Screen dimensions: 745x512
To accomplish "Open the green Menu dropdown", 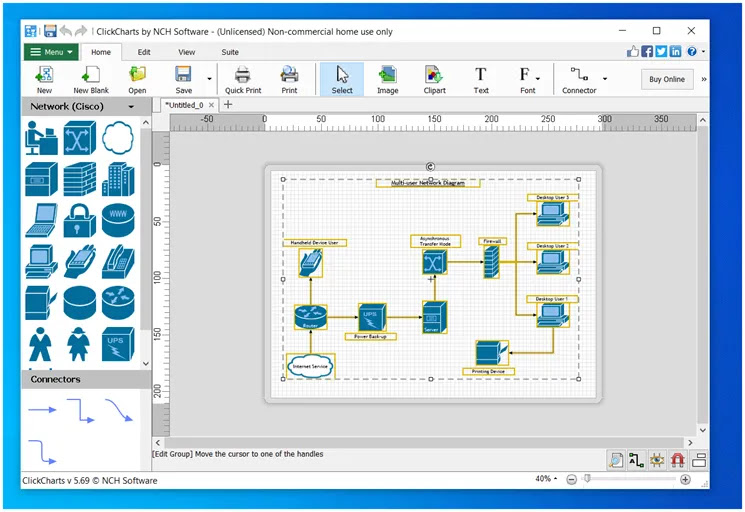I will (51, 52).
